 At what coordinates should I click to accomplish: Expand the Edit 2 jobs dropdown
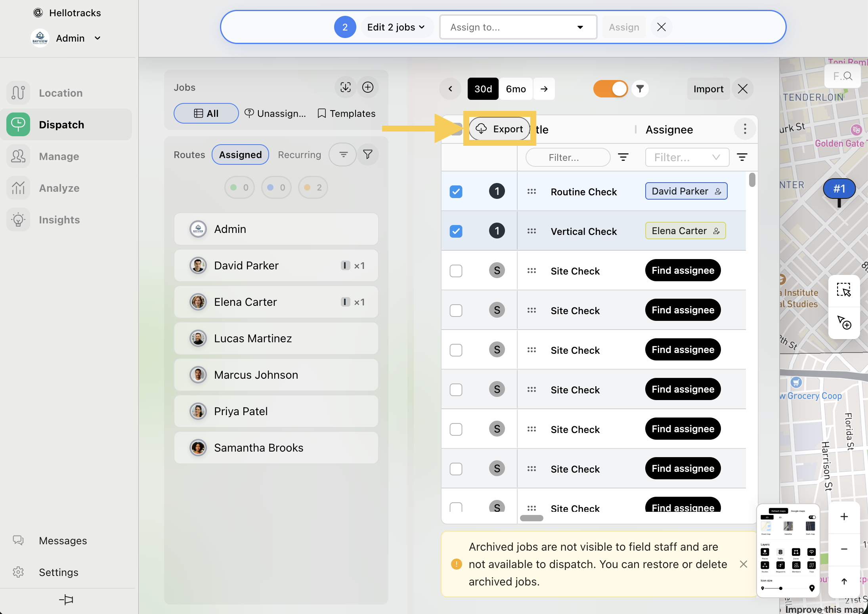click(x=396, y=27)
